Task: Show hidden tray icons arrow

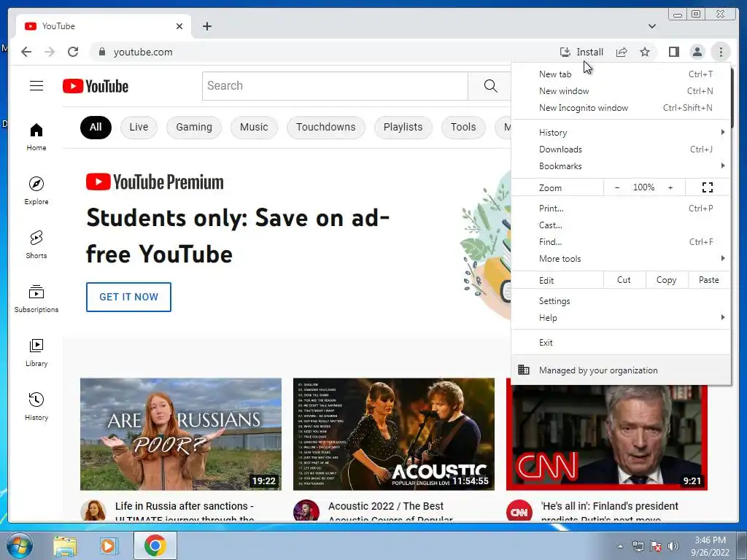Action: [620, 546]
